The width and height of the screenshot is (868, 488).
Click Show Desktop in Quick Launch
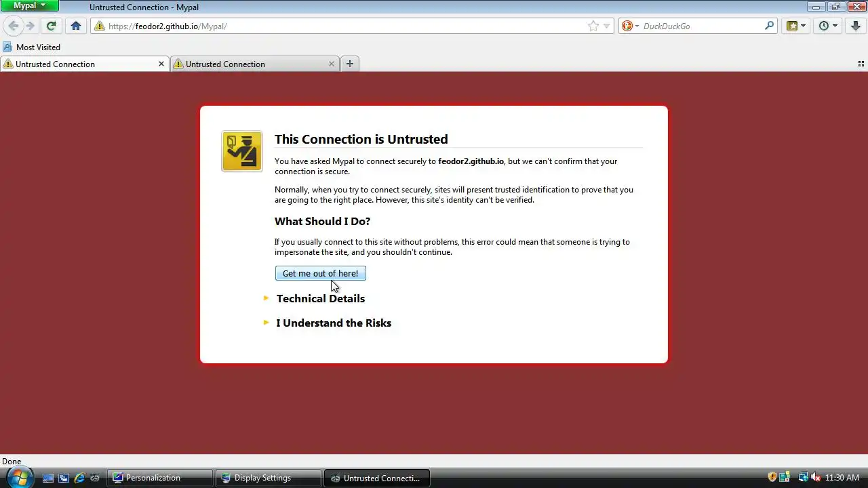coord(48,478)
